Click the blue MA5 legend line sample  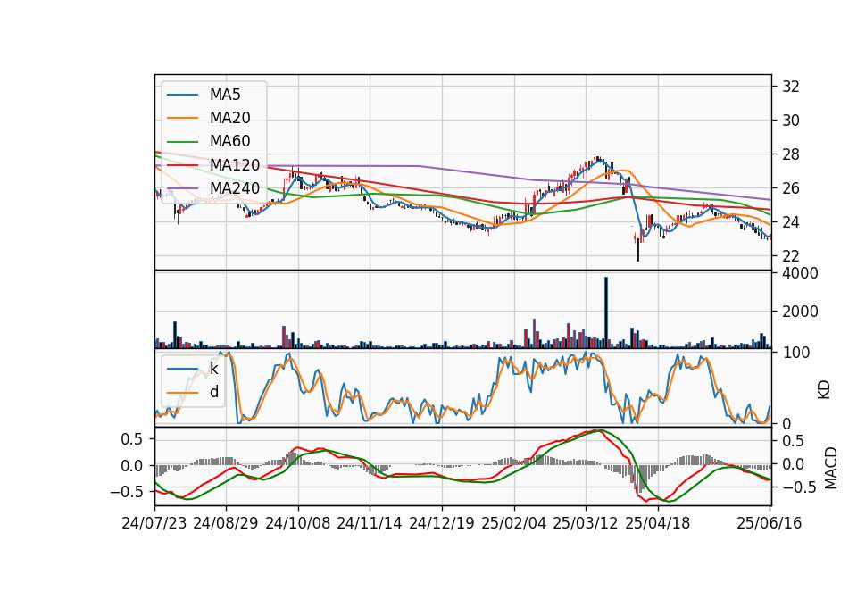coord(182,95)
